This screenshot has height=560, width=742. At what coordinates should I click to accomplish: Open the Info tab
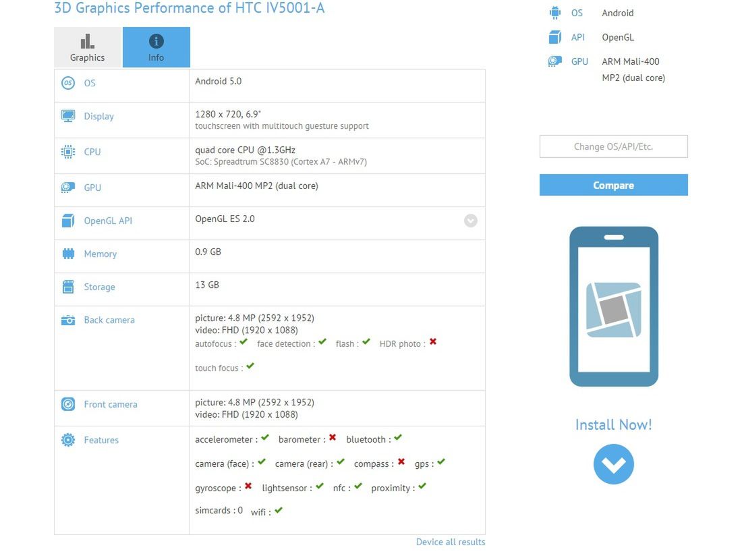click(x=156, y=47)
